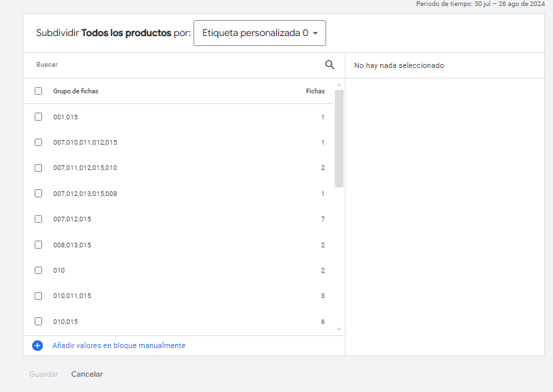Click the Fichas column header
This screenshot has width=553, height=392.
click(x=316, y=91)
